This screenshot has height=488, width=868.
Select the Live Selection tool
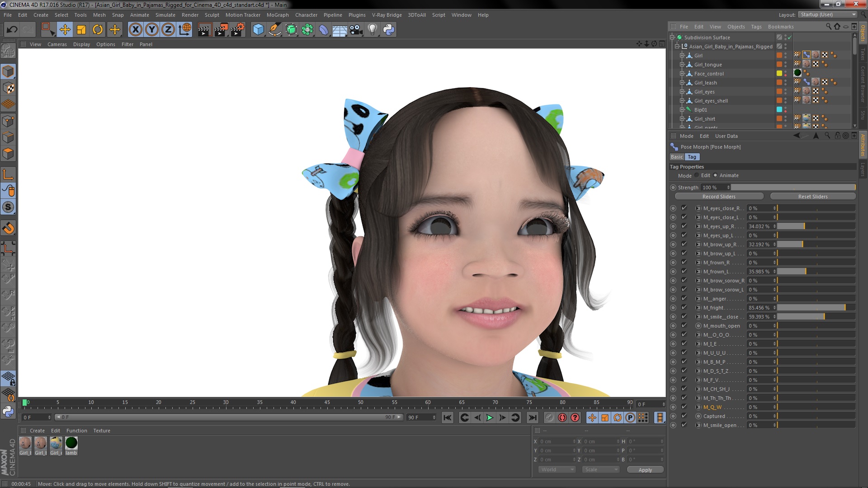click(x=47, y=30)
